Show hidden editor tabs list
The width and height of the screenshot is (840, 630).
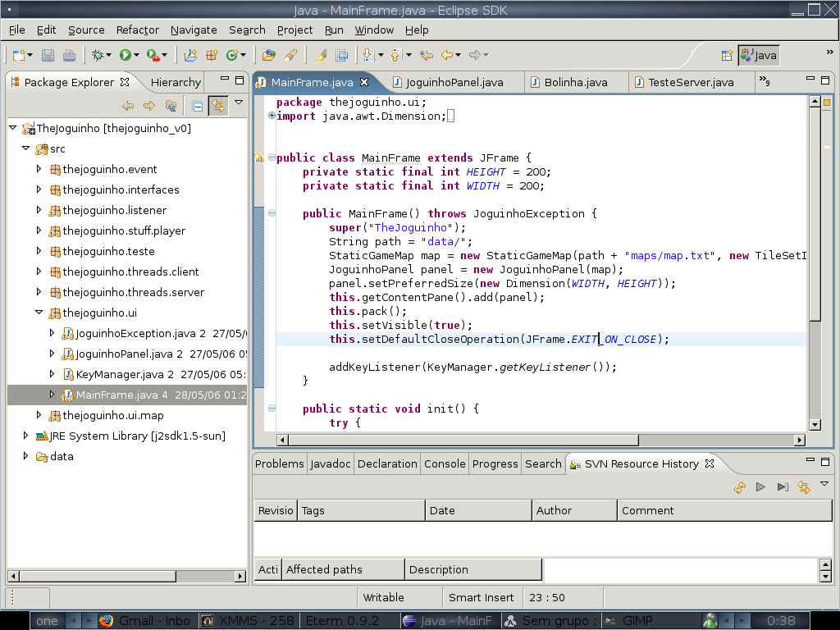pyautogui.click(x=765, y=81)
